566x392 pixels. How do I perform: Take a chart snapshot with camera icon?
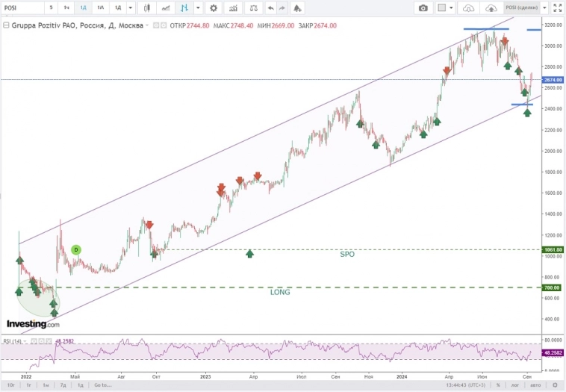pyautogui.click(x=423, y=7)
